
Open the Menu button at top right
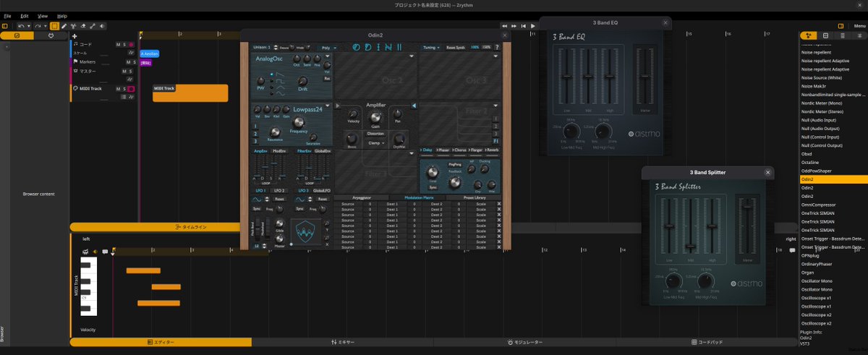click(x=859, y=26)
